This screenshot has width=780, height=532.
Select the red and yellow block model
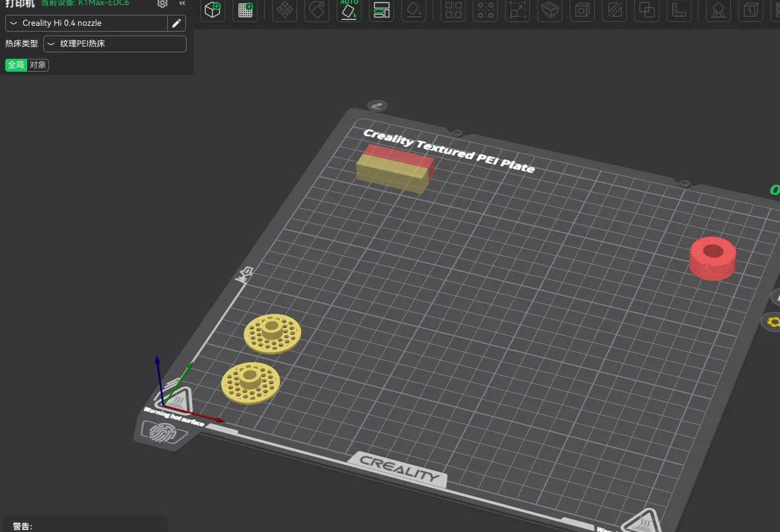coord(395,169)
